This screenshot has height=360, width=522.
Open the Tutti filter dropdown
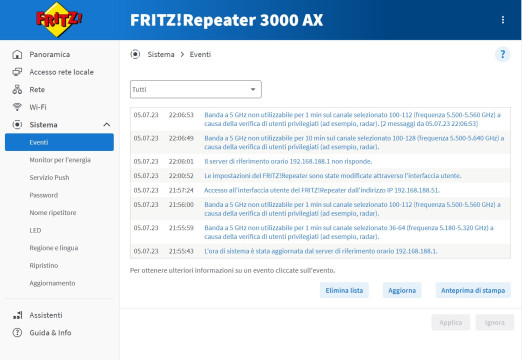[x=196, y=89]
